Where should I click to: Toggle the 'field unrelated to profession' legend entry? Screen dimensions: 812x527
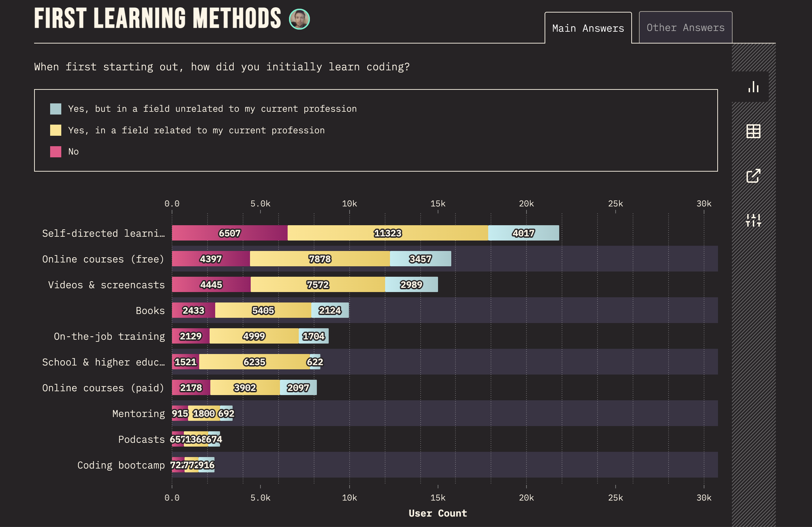[x=212, y=108]
